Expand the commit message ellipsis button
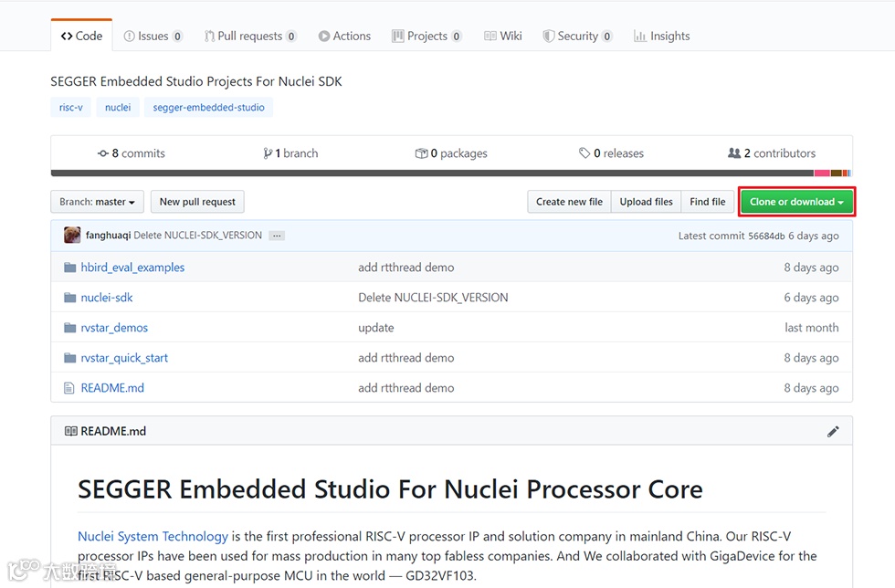895x588 pixels. [277, 236]
